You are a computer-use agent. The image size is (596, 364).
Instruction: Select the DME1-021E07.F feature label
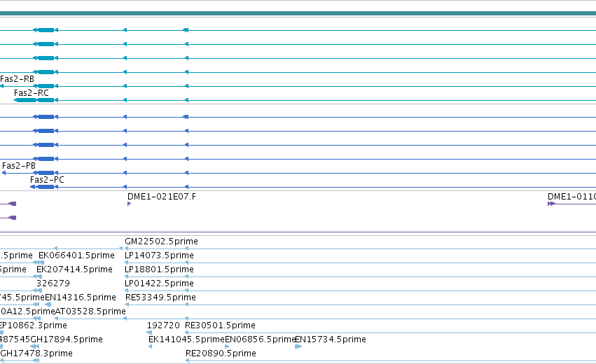(x=162, y=197)
